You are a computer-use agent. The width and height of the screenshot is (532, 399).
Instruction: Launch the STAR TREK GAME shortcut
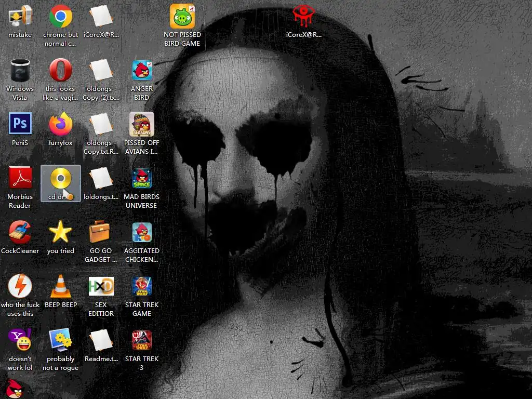pyautogui.click(x=142, y=286)
